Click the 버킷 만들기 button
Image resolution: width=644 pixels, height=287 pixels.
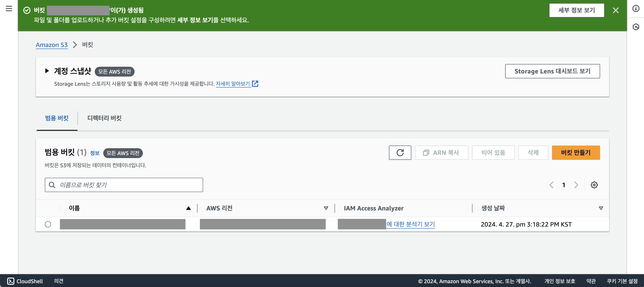pyautogui.click(x=575, y=152)
